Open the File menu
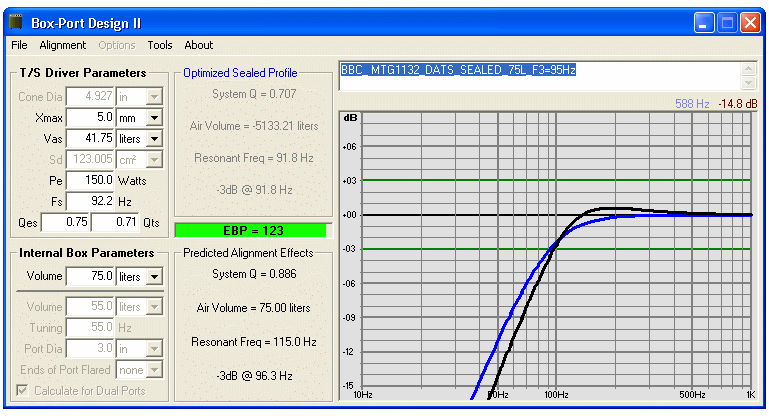Screen dimensions: 769x416 coord(19,45)
